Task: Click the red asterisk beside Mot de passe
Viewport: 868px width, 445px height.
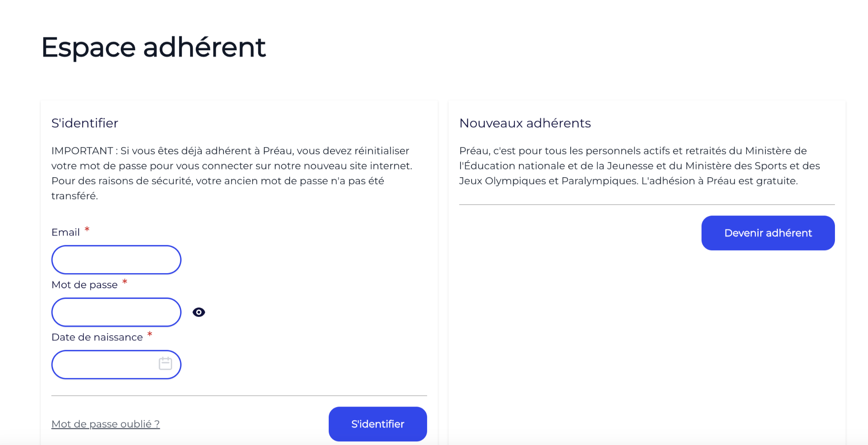Action: click(125, 282)
